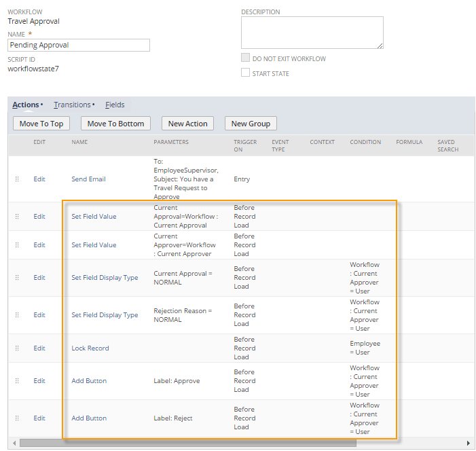This screenshot has height=451, width=476.
Task: Click the workflowstate7 script ID text
Action: click(33, 69)
